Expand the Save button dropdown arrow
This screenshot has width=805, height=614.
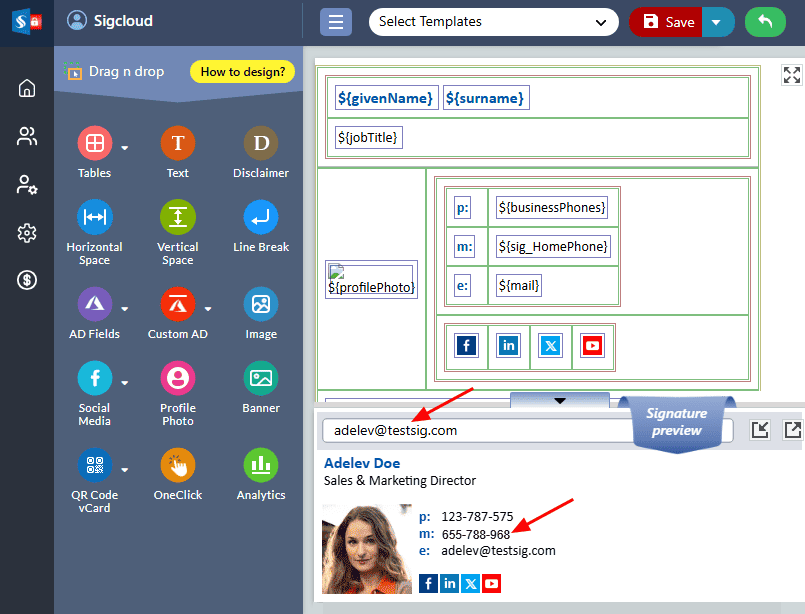coord(718,22)
